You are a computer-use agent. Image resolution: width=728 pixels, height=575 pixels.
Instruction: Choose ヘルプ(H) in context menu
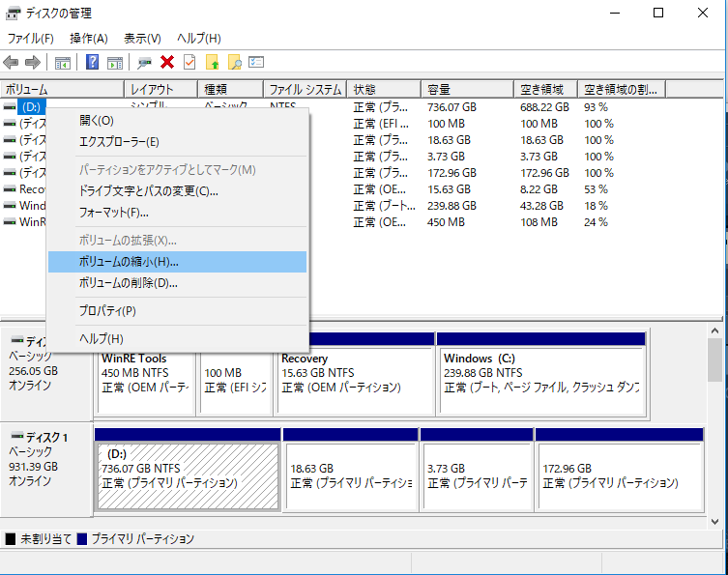click(x=177, y=339)
